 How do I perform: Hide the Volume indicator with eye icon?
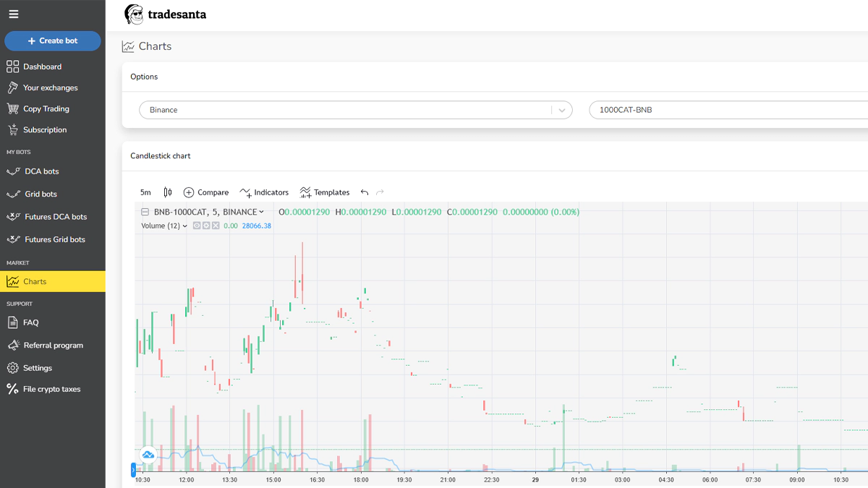click(x=197, y=226)
